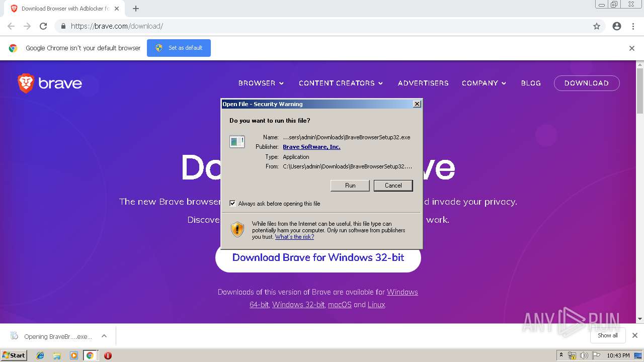Screen dimensions: 644x362
Task: Go back with browser back arrow
Action: point(11,26)
